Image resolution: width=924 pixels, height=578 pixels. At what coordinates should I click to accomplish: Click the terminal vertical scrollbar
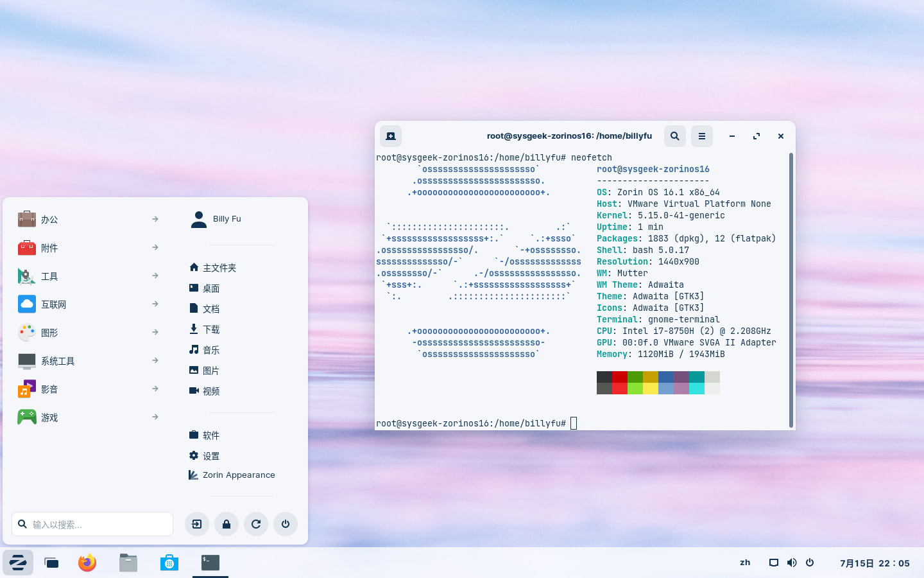click(x=791, y=290)
